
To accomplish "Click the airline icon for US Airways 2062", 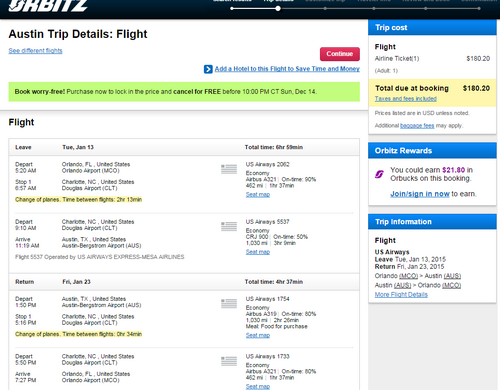I will 229,169.
